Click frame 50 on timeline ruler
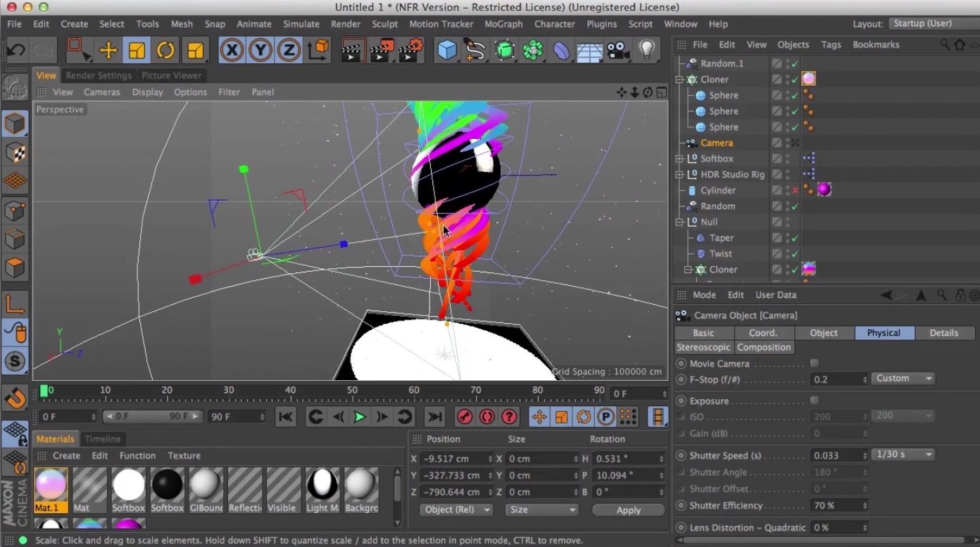Image resolution: width=980 pixels, height=547 pixels. coord(352,390)
